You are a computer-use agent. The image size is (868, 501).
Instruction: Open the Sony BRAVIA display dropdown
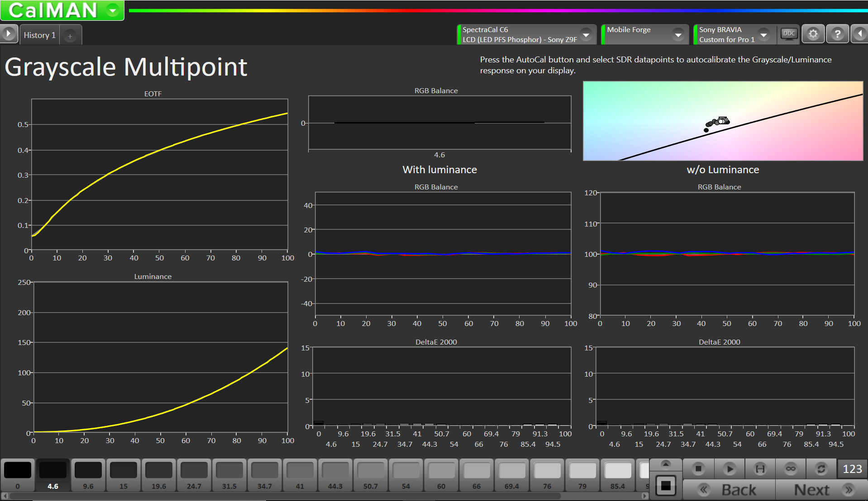763,35
